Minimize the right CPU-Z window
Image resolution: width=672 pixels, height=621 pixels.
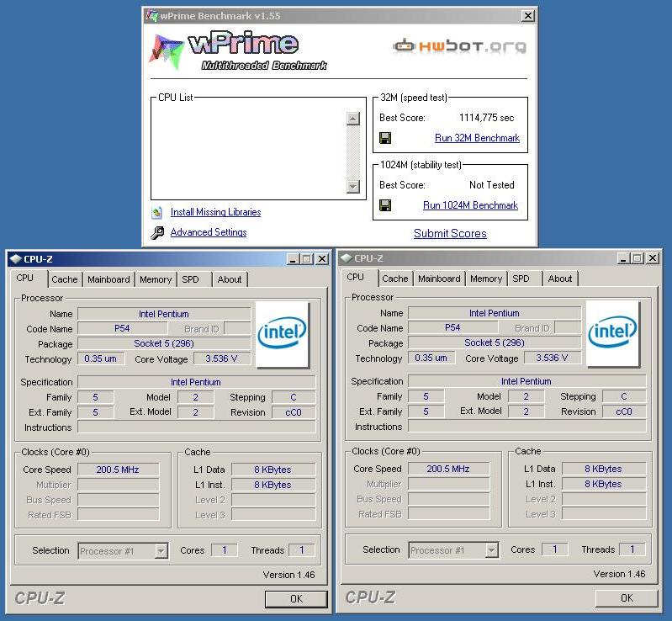(x=623, y=257)
